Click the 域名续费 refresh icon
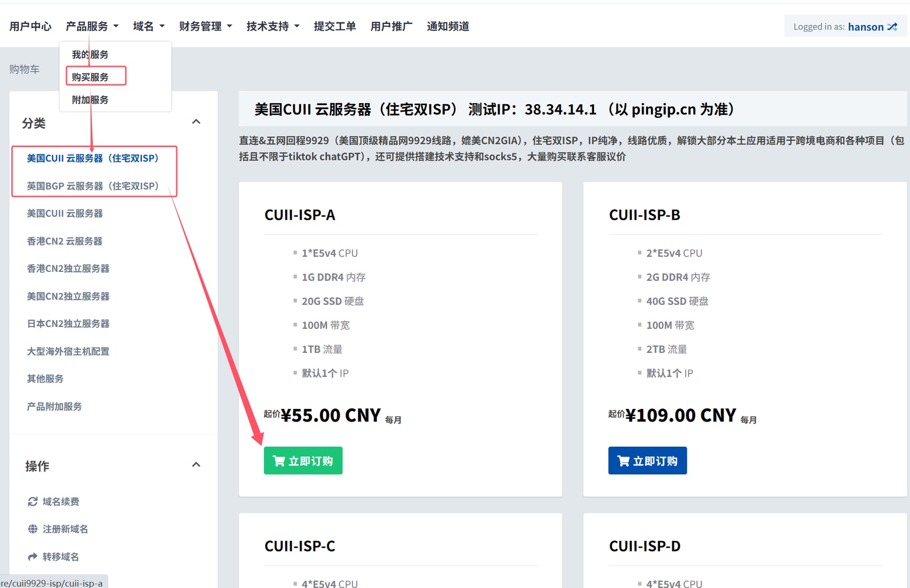The width and height of the screenshot is (910, 588). (x=32, y=502)
